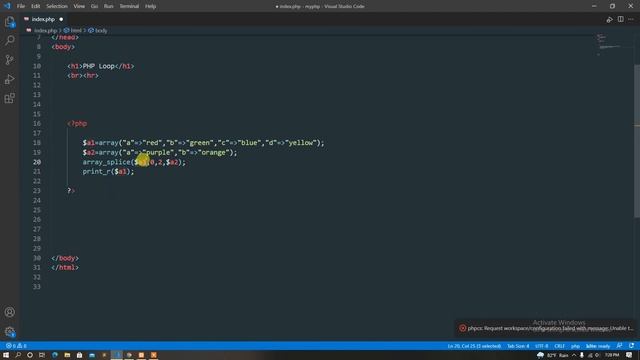Screen dimensions: 640x360
Task: Open Microsoft Store from taskbar
Action: [x=80, y=355]
